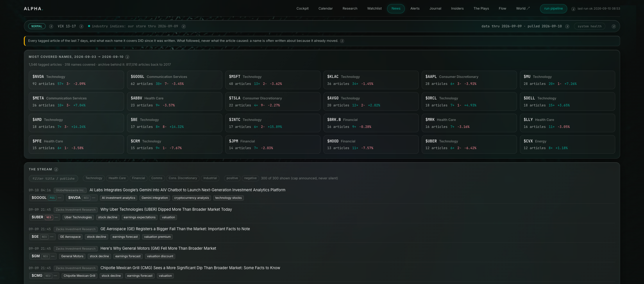The height and width of the screenshot is (284, 644).
Task: Click GlobeNewswire Inc. publisher label
Action: point(70,190)
